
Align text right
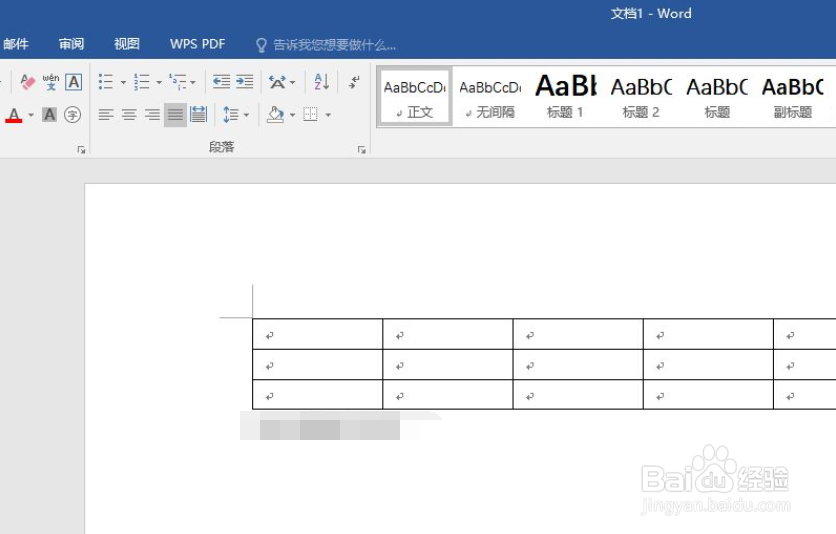[x=152, y=115]
